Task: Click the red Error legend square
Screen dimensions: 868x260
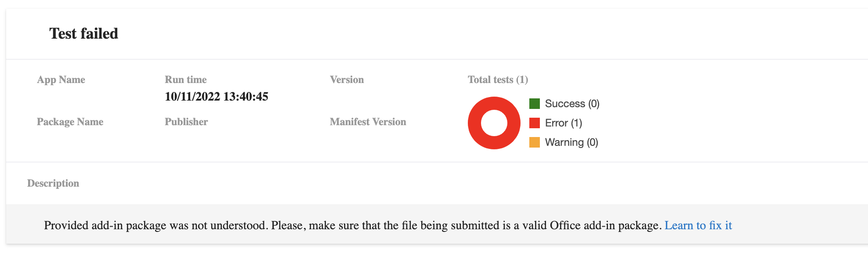Action: (x=535, y=123)
